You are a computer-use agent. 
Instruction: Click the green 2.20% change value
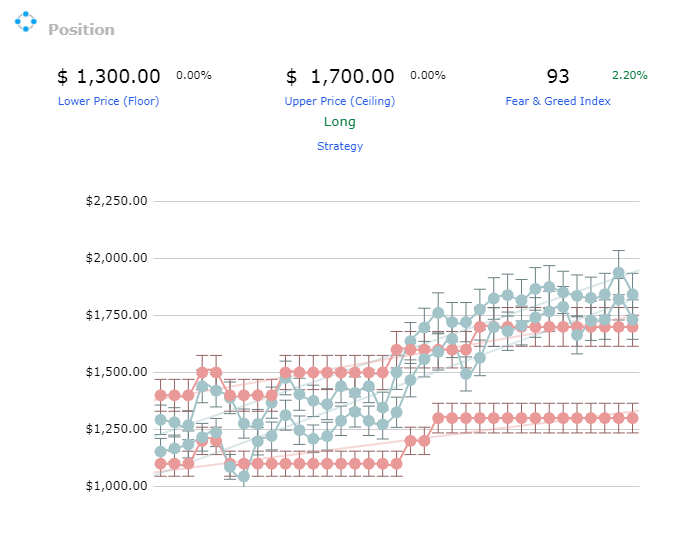[x=629, y=75]
